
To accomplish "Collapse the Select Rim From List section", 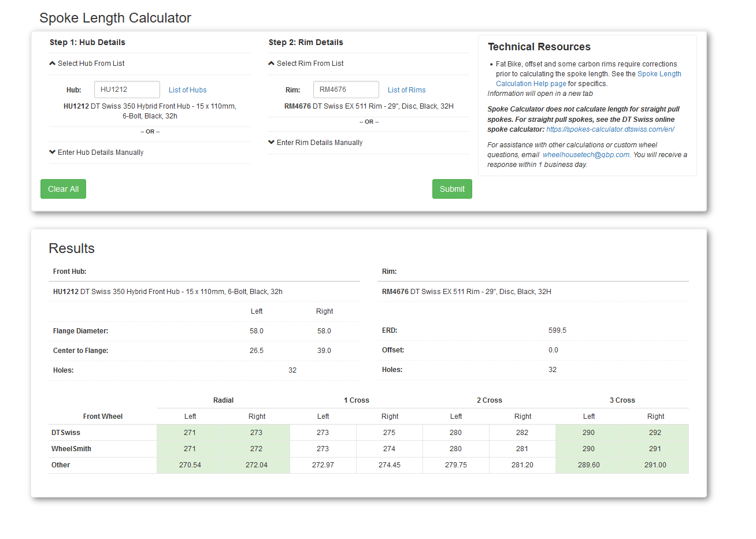I will click(306, 64).
